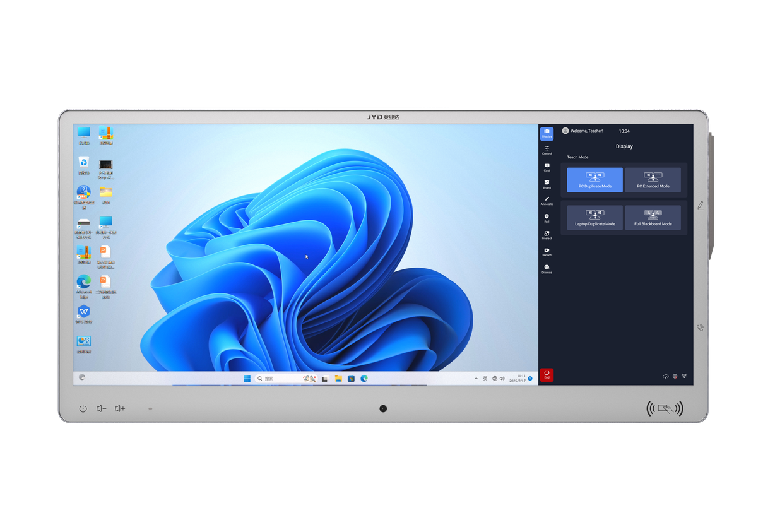Open the question mark helper app icon
The image size is (775, 532).
click(83, 196)
